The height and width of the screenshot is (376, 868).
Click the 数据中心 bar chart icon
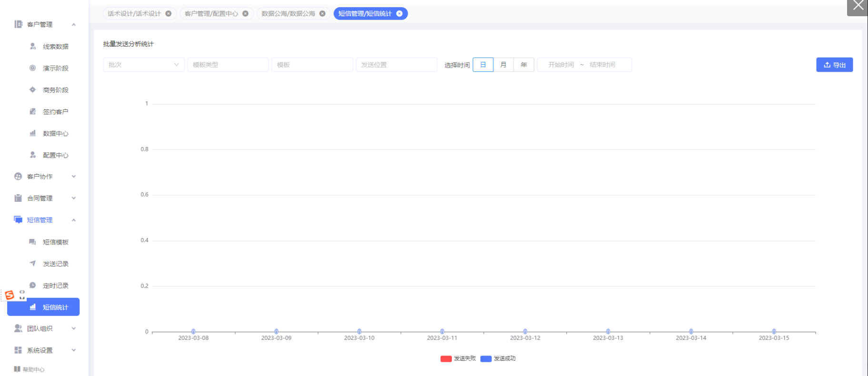click(x=33, y=133)
